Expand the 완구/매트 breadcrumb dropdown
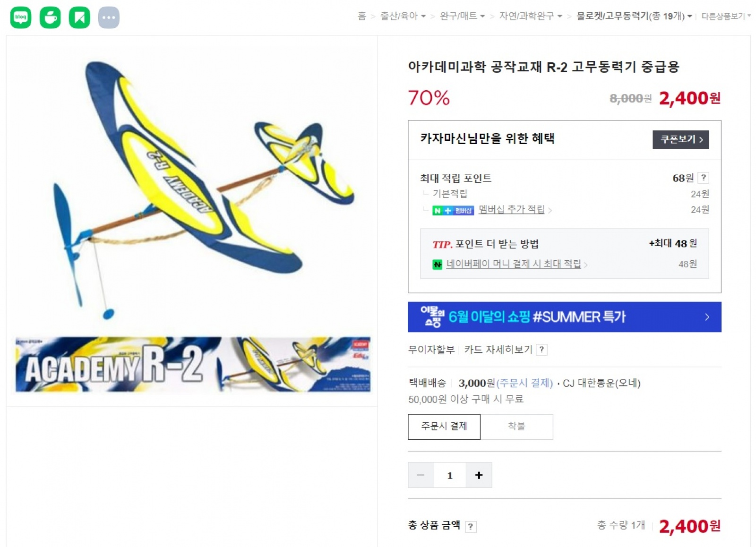 [x=462, y=16]
